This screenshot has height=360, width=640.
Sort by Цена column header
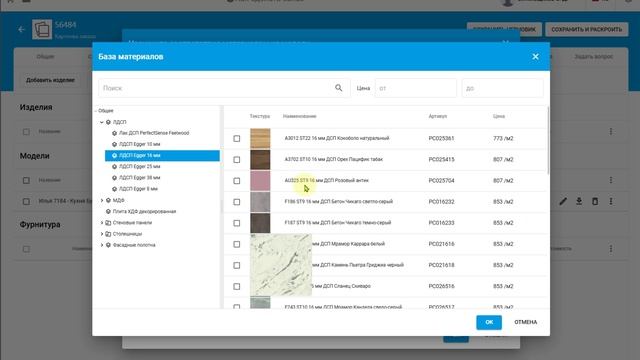click(499, 116)
